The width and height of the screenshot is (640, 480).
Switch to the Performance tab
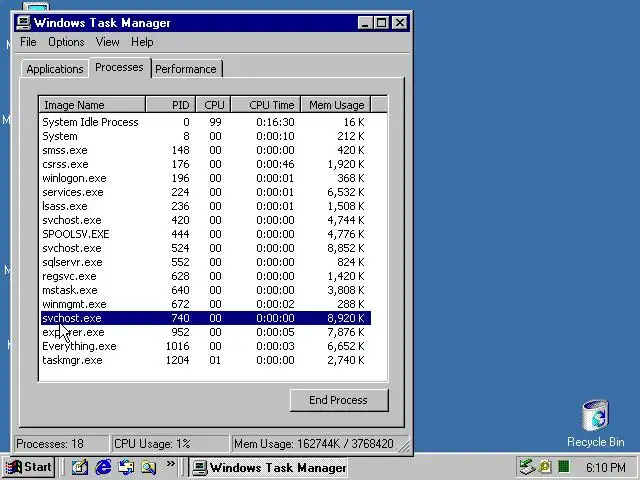coord(186,69)
